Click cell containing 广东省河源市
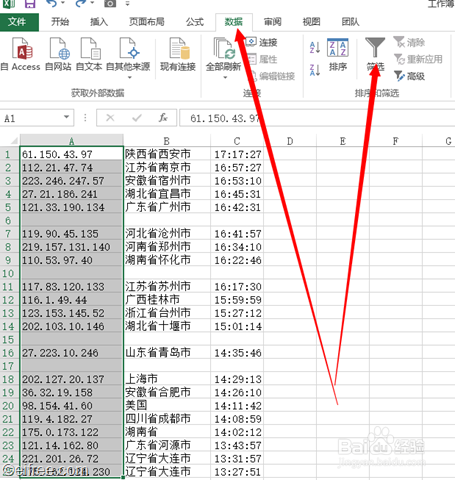The width and height of the screenshot is (455, 480). click(x=167, y=445)
